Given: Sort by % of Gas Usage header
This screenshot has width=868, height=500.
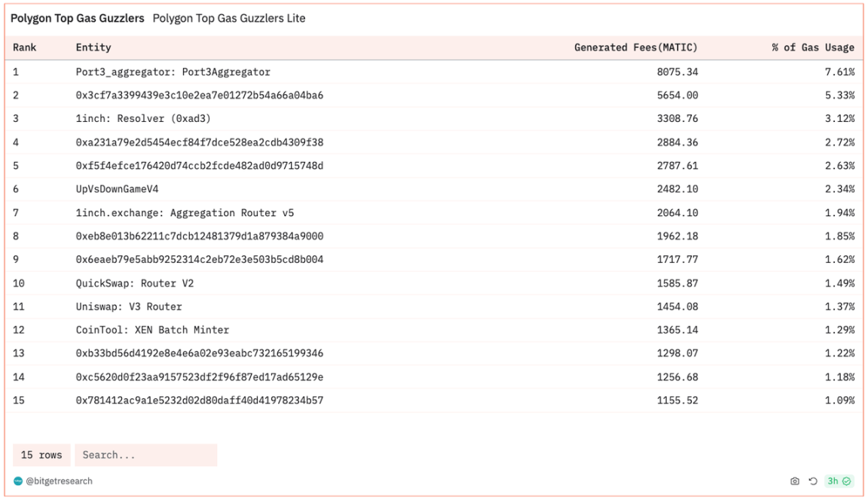Looking at the screenshot, I should [812, 47].
